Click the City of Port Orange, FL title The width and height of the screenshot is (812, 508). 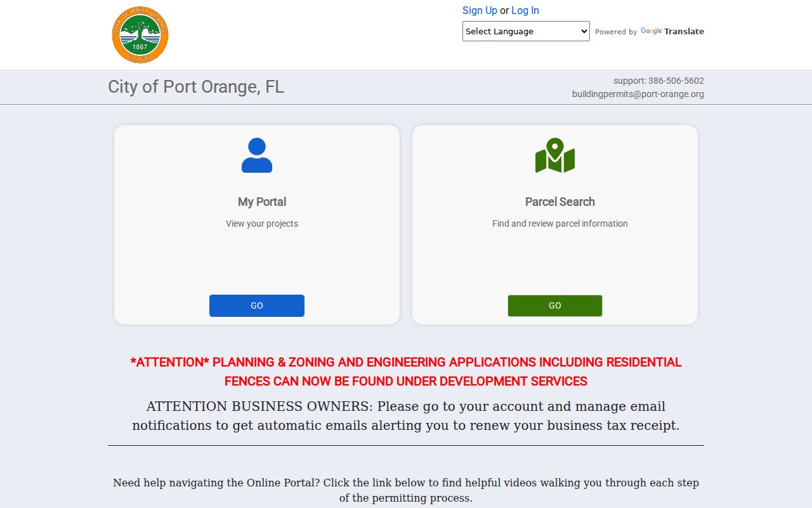tap(196, 87)
